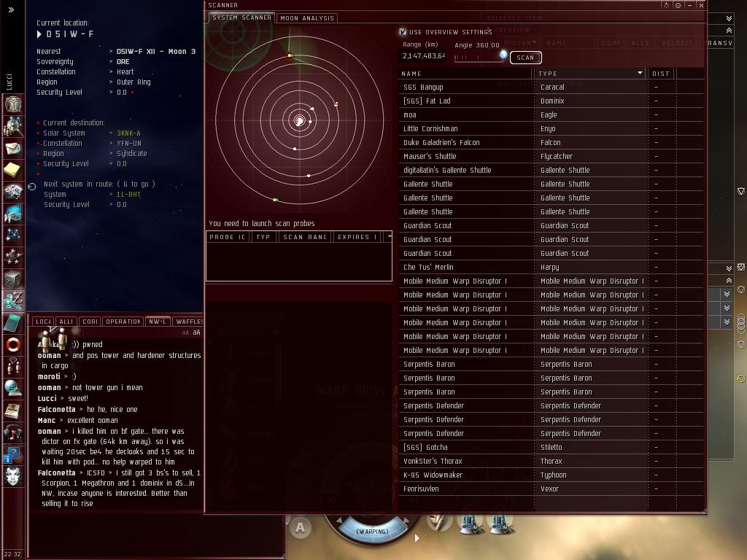Expand the sidebar with double chevron

(11, 9)
